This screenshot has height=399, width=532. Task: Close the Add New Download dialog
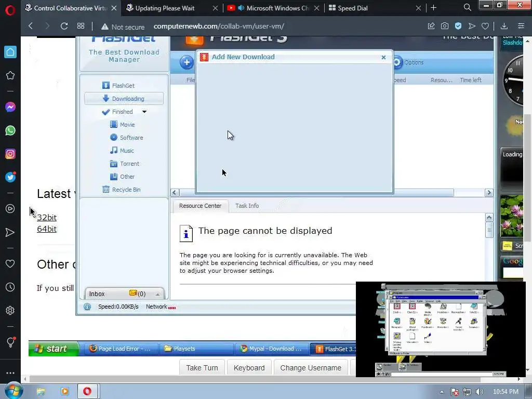[383, 57]
